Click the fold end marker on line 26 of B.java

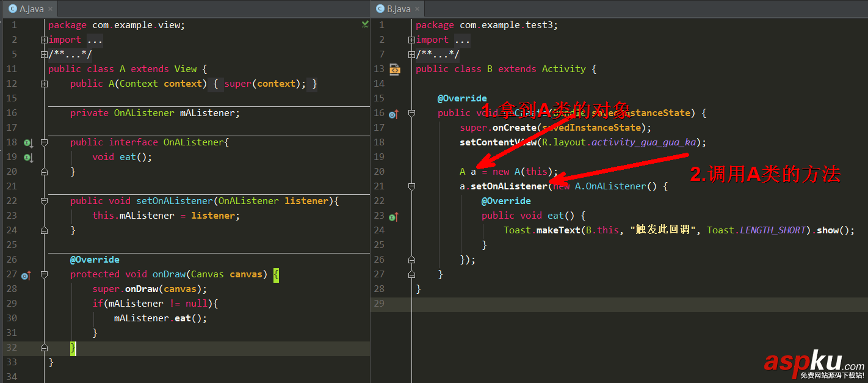(411, 260)
